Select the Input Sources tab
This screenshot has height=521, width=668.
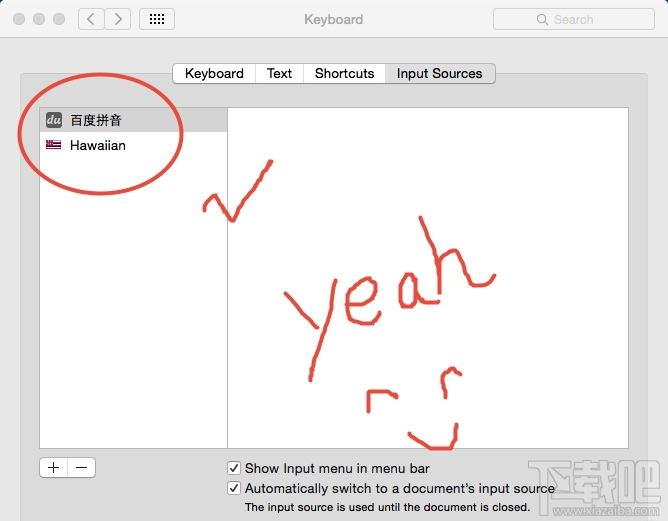click(x=440, y=73)
